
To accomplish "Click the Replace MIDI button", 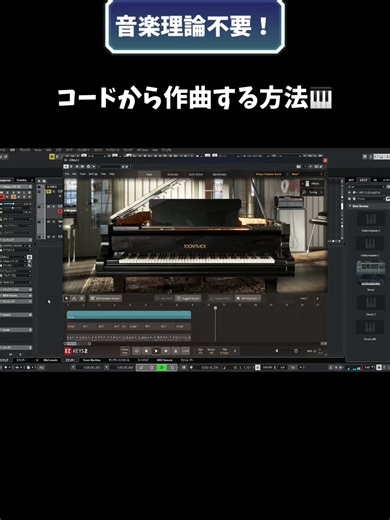I will click(221, 298).
